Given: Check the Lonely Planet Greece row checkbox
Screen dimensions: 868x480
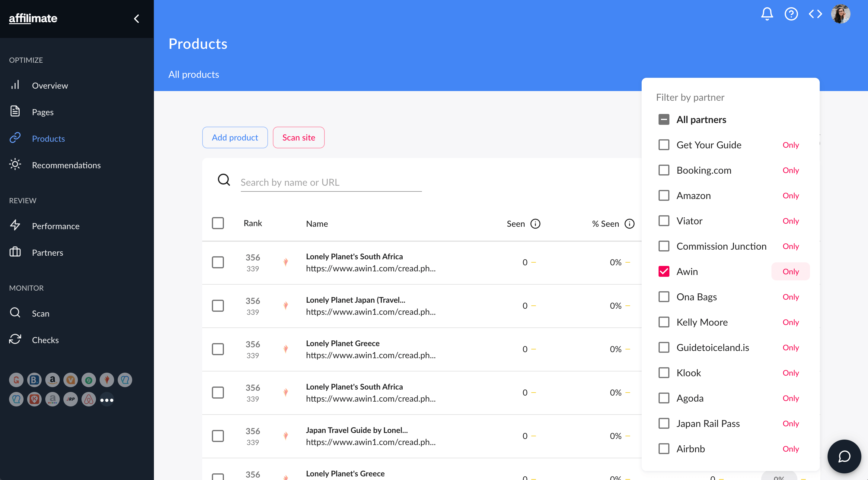Looking at the screenshot, I should coord(218,349).
